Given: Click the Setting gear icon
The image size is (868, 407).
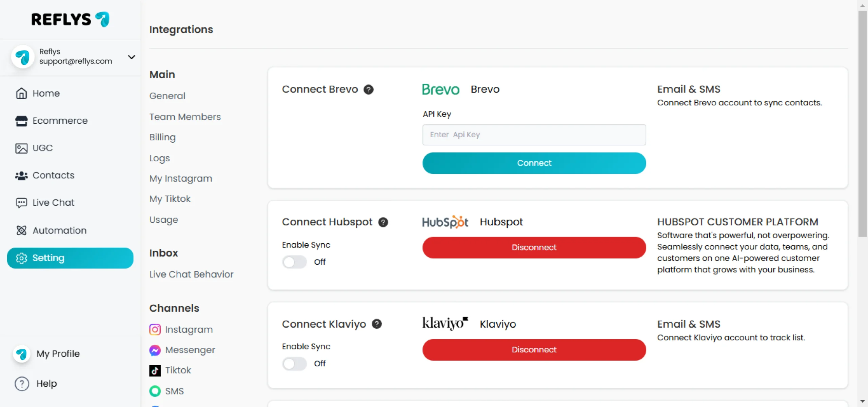Looking at the screenshot, I should [x=21, y=258].
